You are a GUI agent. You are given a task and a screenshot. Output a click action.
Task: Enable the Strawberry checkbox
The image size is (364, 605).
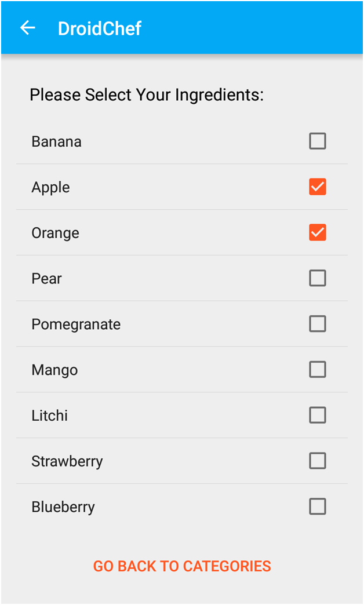(x=317, y=461)
